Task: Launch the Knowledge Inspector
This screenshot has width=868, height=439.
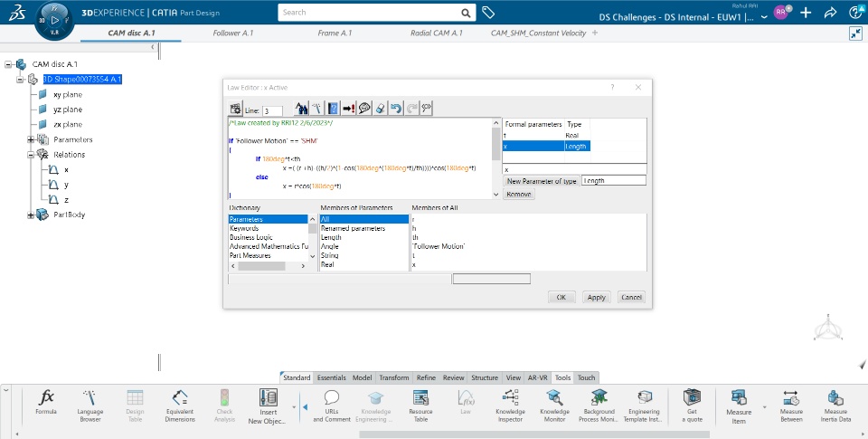Action: click(510, 406)
